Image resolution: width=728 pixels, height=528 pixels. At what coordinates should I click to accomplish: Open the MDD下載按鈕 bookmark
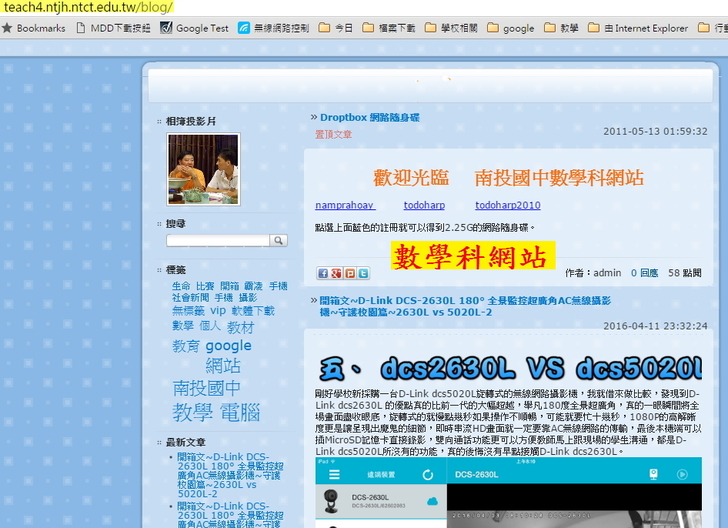point(113,28)
